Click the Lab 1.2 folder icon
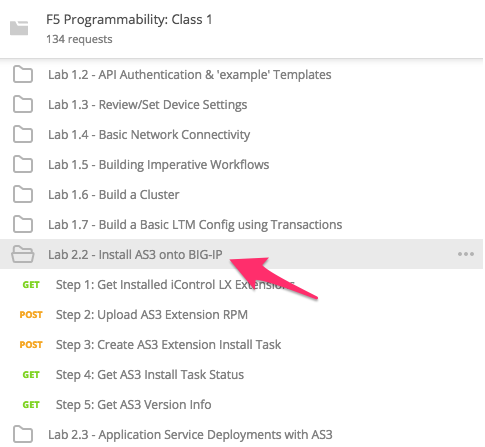 tap(23, 74)
